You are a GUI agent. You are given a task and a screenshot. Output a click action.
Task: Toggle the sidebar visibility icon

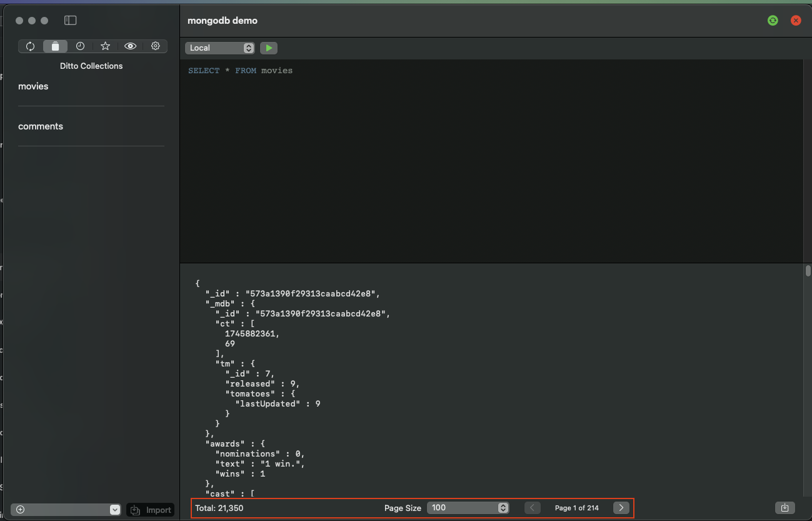pos(71,21)
